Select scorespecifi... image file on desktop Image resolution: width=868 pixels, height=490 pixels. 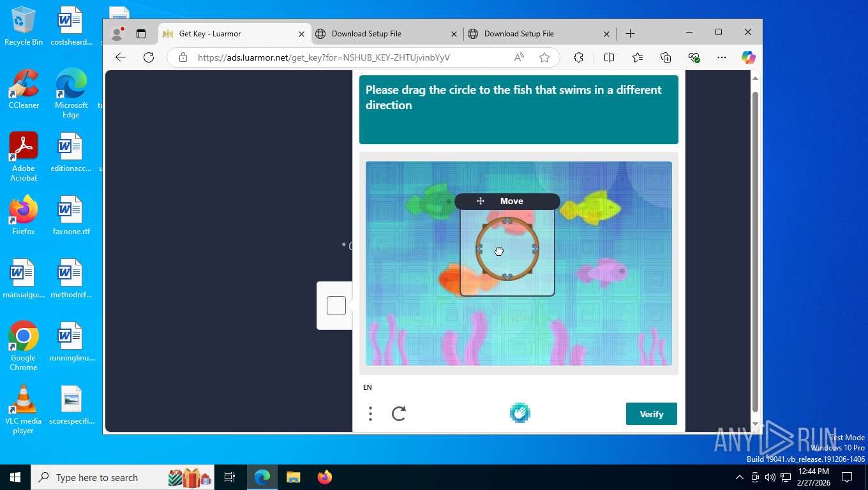71,405
